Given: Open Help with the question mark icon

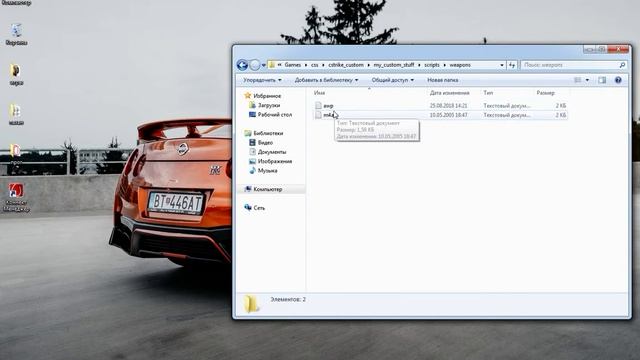Looking at the screenshot, I should pos(618,80).
